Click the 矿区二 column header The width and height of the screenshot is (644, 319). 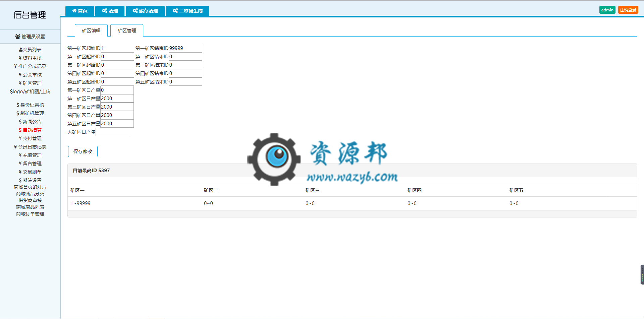point(211,190)
